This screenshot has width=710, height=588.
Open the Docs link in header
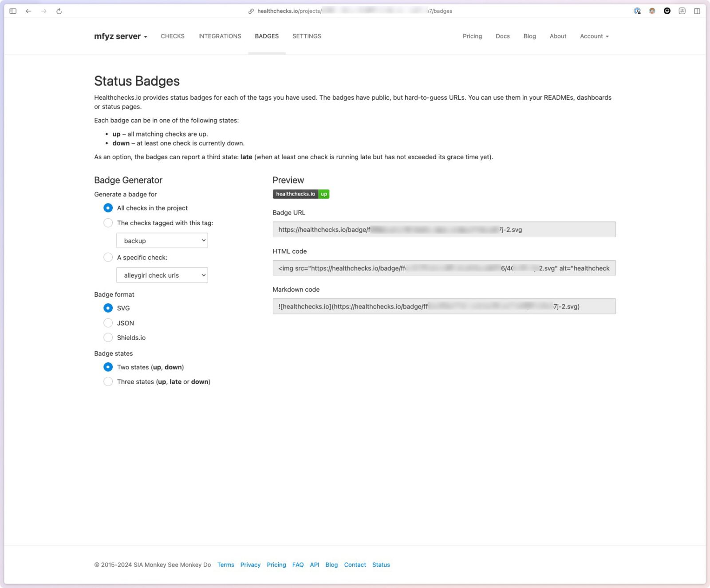(502, 36)
